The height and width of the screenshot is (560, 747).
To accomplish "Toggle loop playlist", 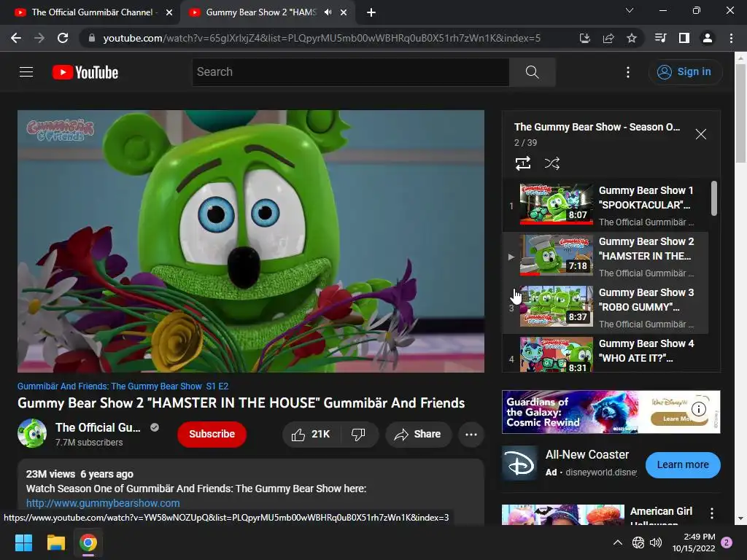I will tap(523, 163).
